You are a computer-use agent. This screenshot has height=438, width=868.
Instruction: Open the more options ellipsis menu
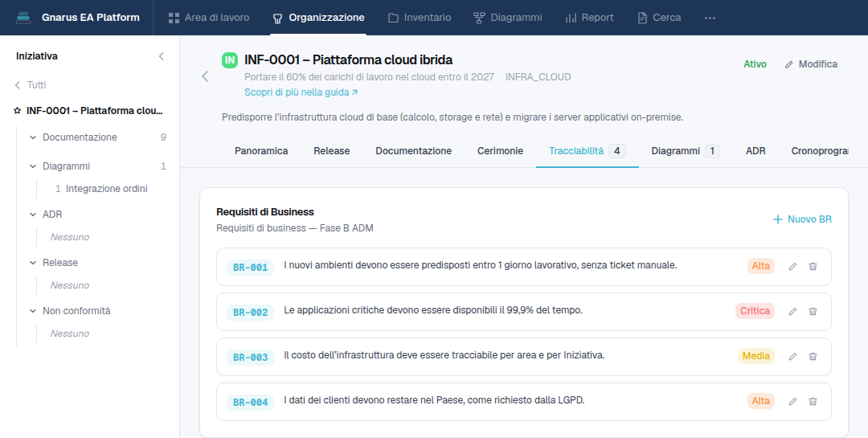click(710, 18)
